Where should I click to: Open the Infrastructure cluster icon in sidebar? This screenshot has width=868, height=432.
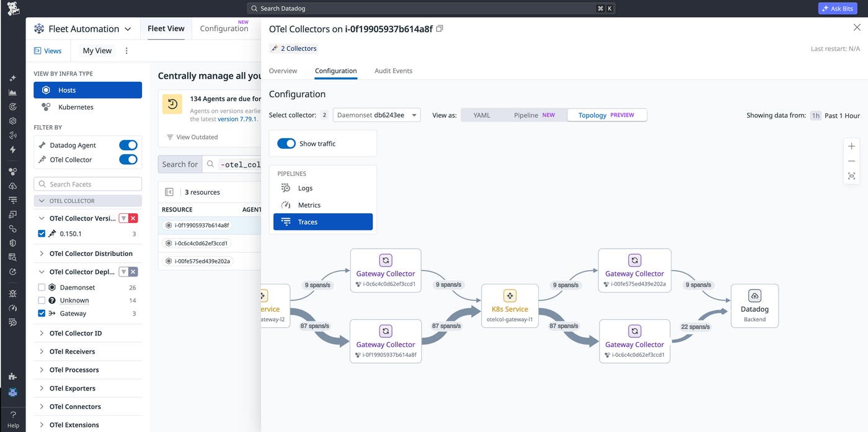(12, 172)
